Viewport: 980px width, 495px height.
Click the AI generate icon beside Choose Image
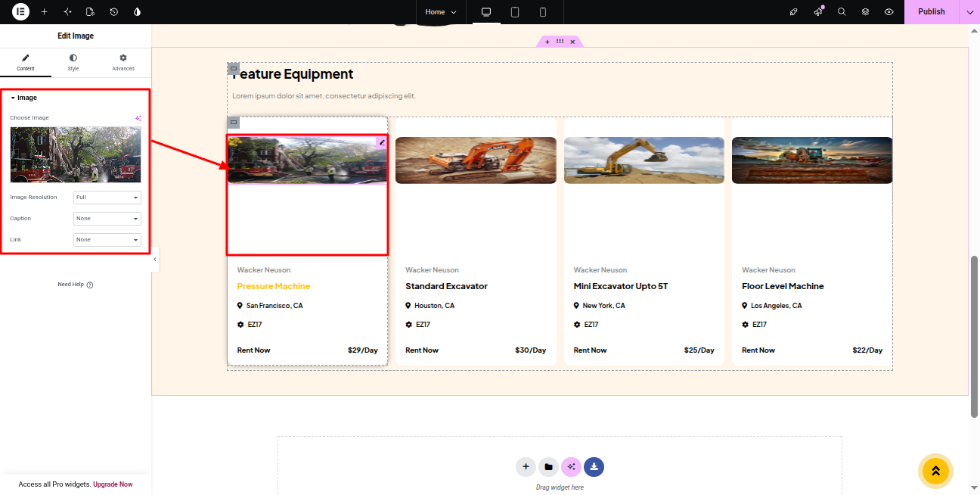coord(138,118)
